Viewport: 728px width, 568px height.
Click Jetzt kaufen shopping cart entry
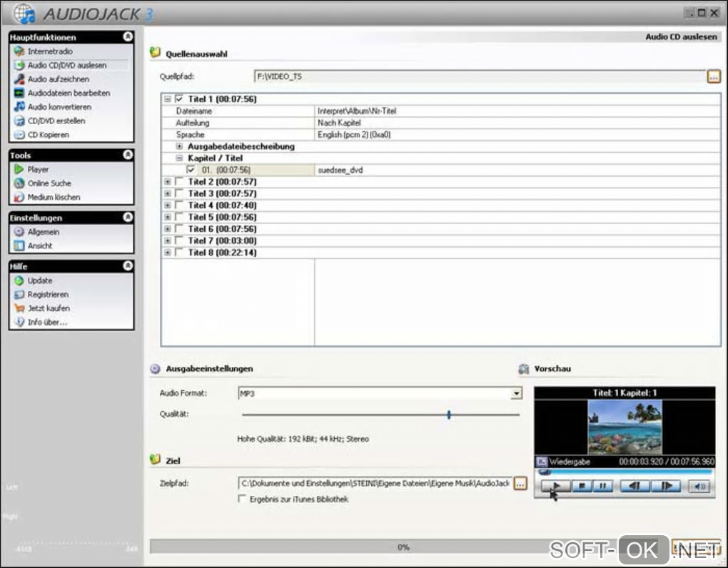[49, 308]
